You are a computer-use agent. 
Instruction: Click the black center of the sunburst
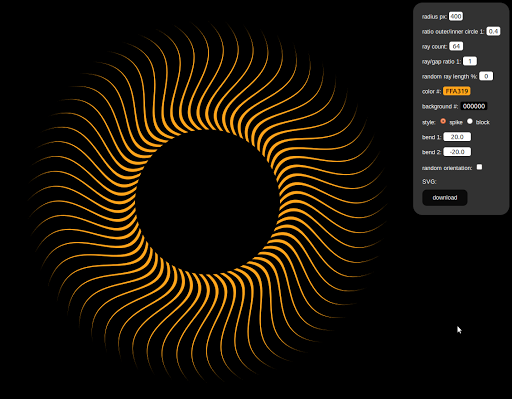[207, 202]
